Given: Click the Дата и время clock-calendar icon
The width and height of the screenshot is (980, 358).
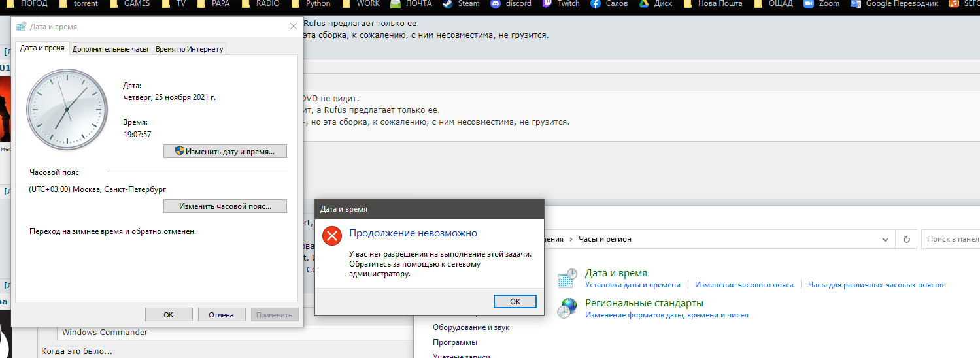Looking at the screenshot, I should [x=567, y=278].
